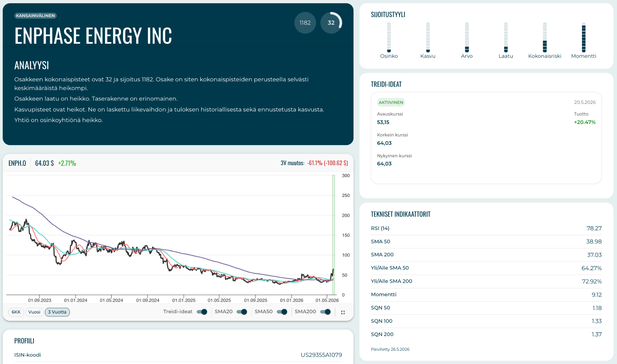Click the SQN 200 value 1.37
Image resolution: width=617 pixels, height=364 pixels.
597,334
